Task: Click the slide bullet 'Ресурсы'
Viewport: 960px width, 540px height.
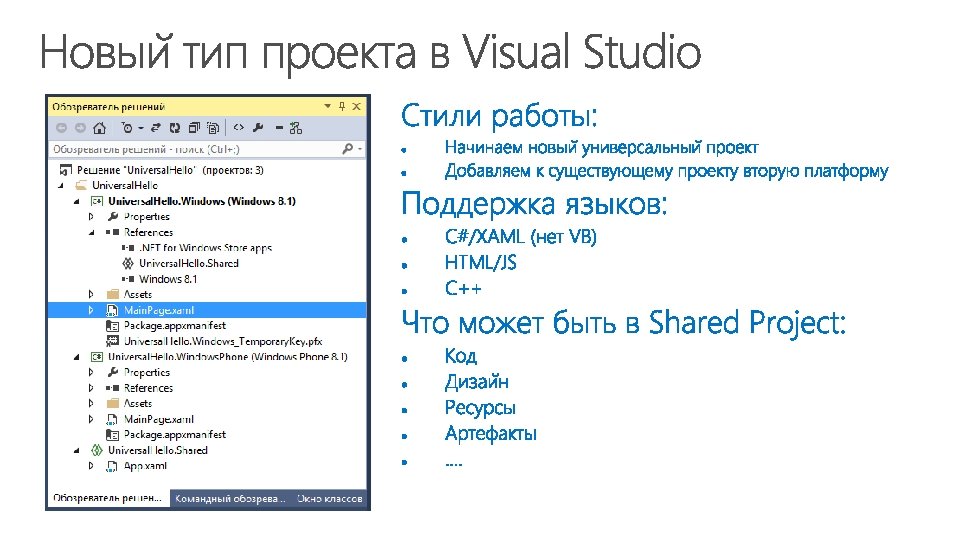Action: tap(481, 408)
